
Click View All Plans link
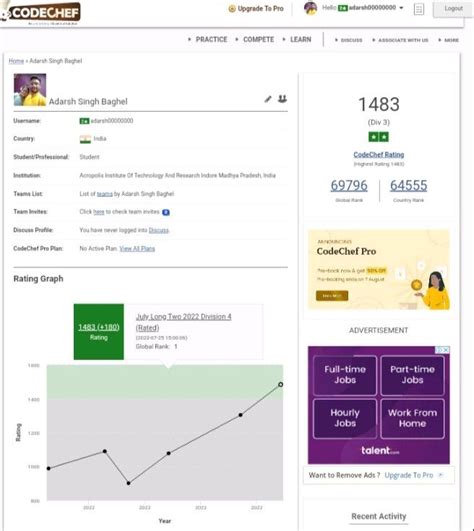pyautogui.click(x=137, y=249)
